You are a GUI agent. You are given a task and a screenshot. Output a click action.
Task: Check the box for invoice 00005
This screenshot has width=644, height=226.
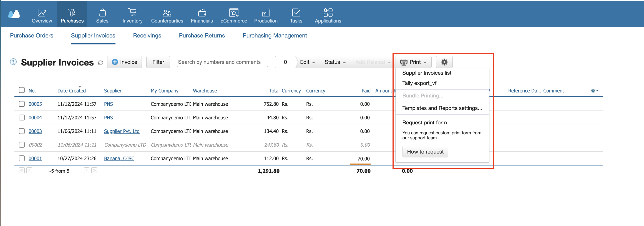[x=22, y=104]
